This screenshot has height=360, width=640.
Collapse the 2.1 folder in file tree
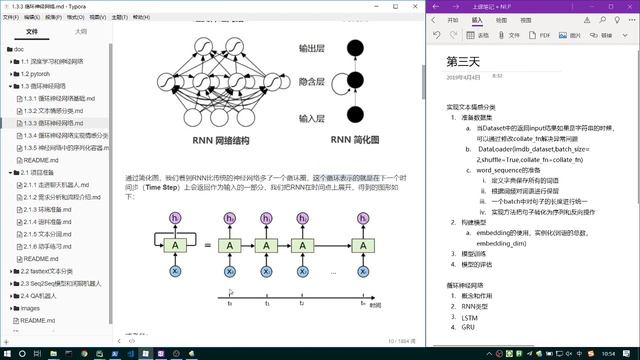pyautogui.click(x=11, y=173)
